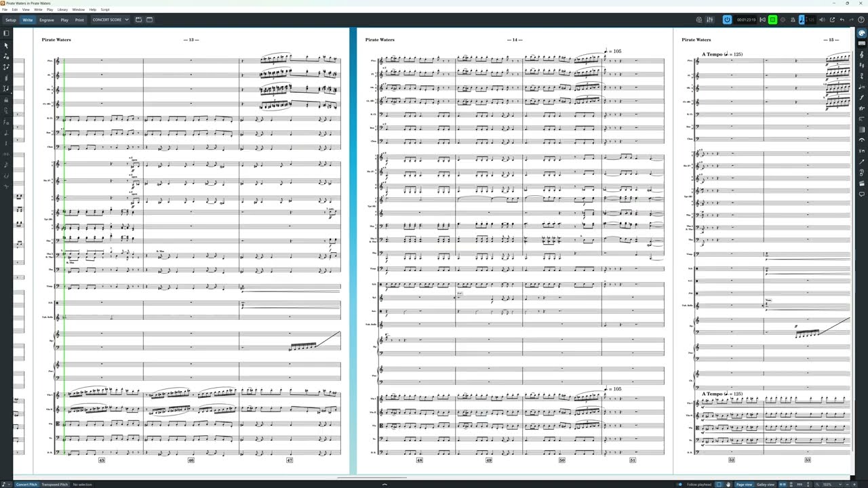Open the Edit menu
The image size is (868, 488).
pyautogui.click(x=14, y=9)
